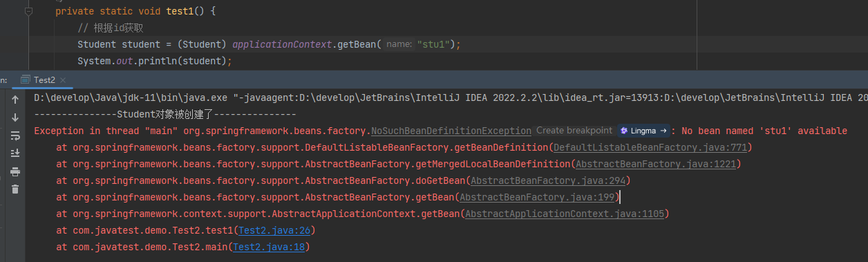The width and height of the screenshot is (868, 262).
Task: Click the Create breakpoint hint
Action: point(574,131)
